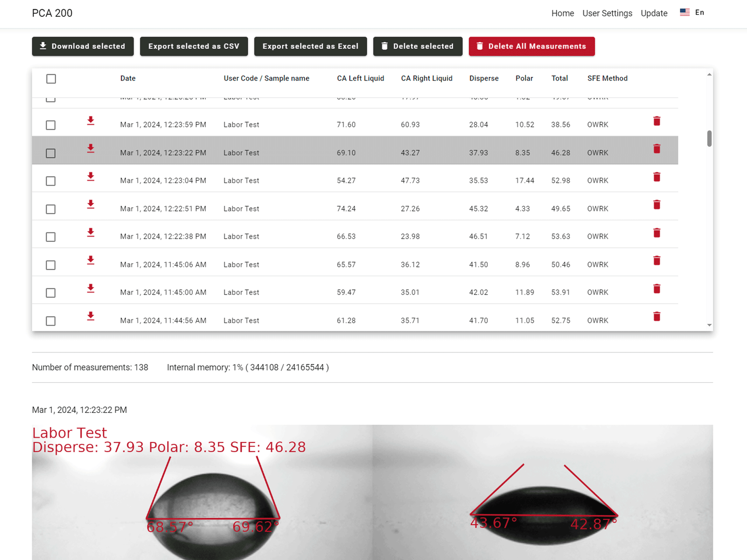
Task: Check the box for 12:23:22 PM row
Action: pos(51,153)
